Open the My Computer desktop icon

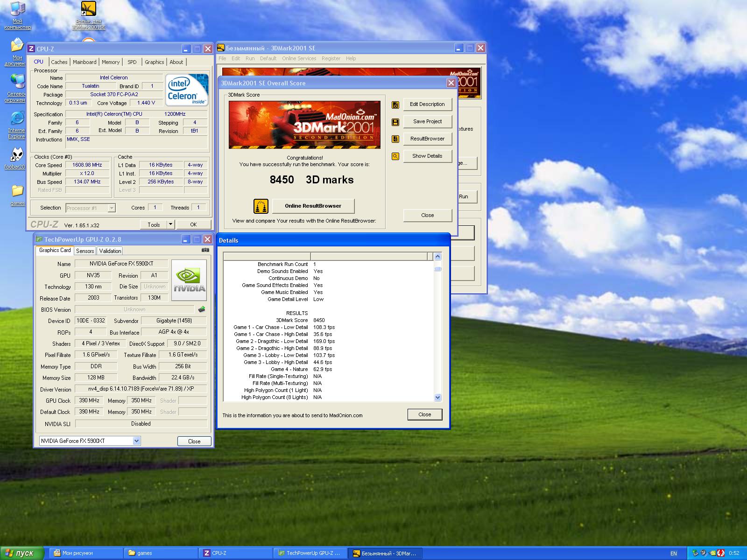(x=17, y=15)
